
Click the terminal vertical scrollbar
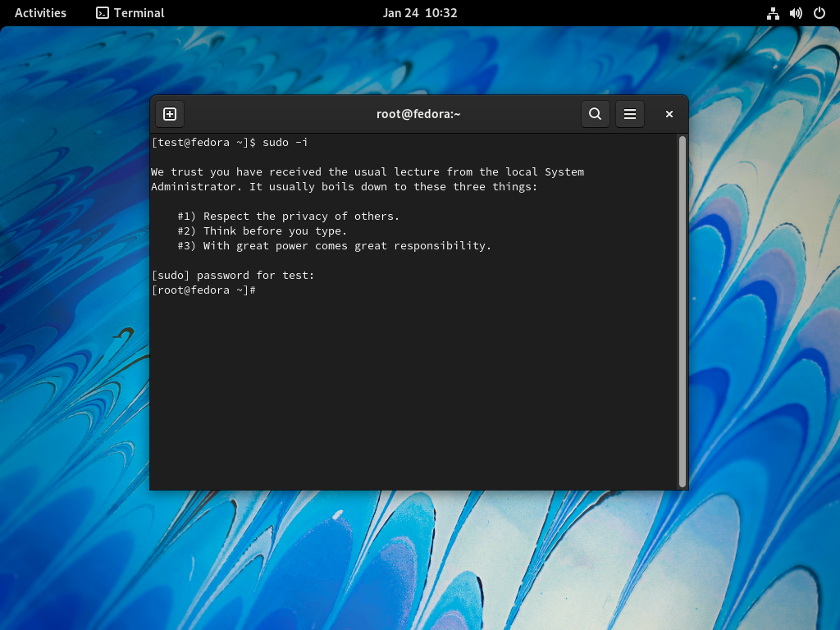pyautogui.click(x=682, y=311)
